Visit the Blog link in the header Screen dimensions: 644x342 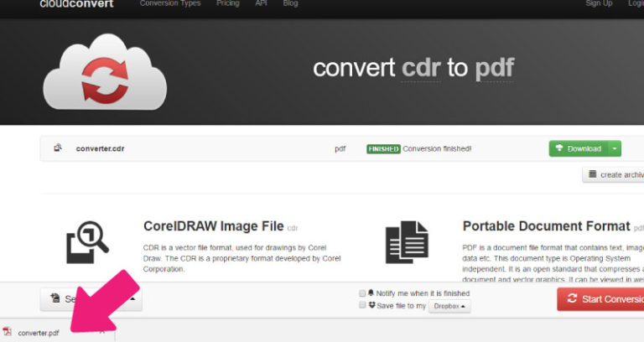point(290,3)
